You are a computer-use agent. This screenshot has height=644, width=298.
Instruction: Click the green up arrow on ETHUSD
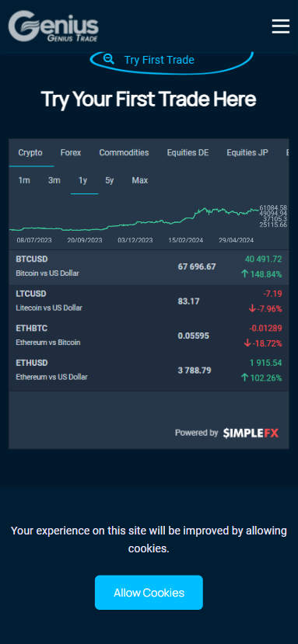245,377
